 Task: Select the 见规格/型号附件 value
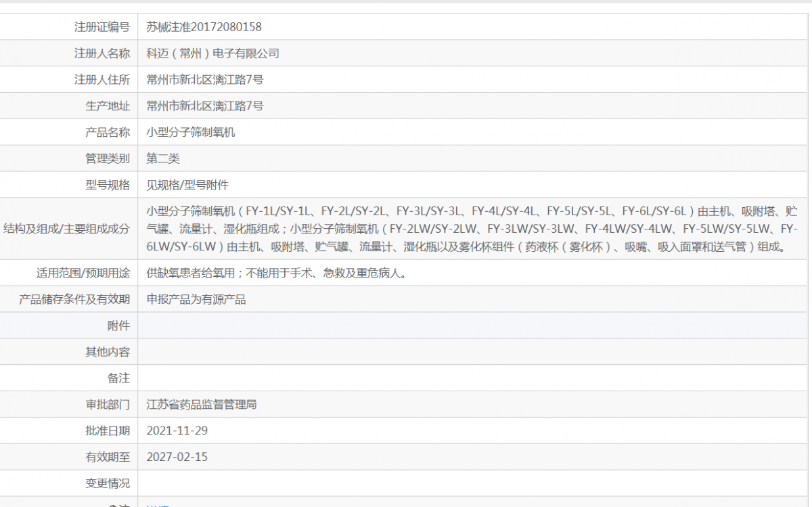[188, 185]
